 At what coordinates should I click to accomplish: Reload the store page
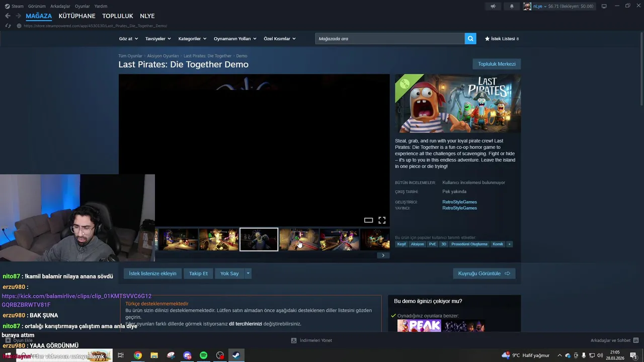click(8, 26)
